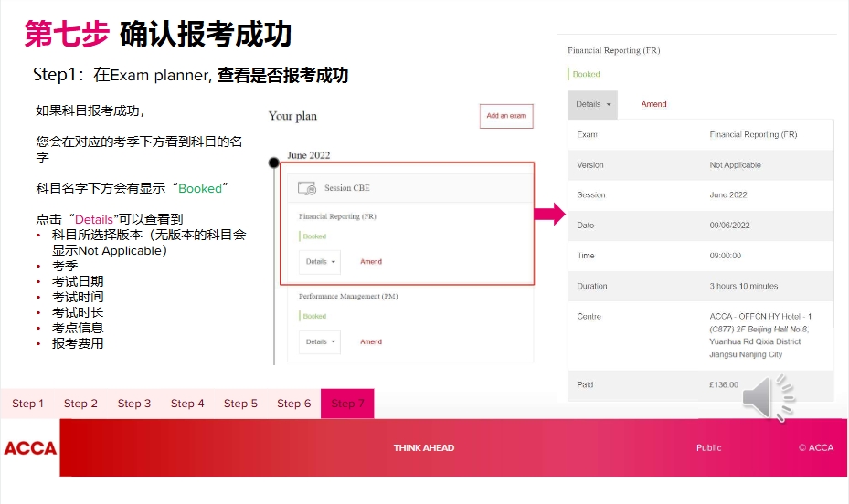849x504 pixels.
Task: Click Session CBE header text
Action: [347, 188]
